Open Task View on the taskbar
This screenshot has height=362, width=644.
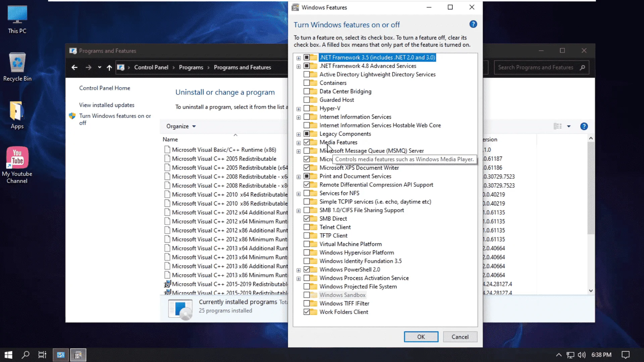(x=42, y=355)
